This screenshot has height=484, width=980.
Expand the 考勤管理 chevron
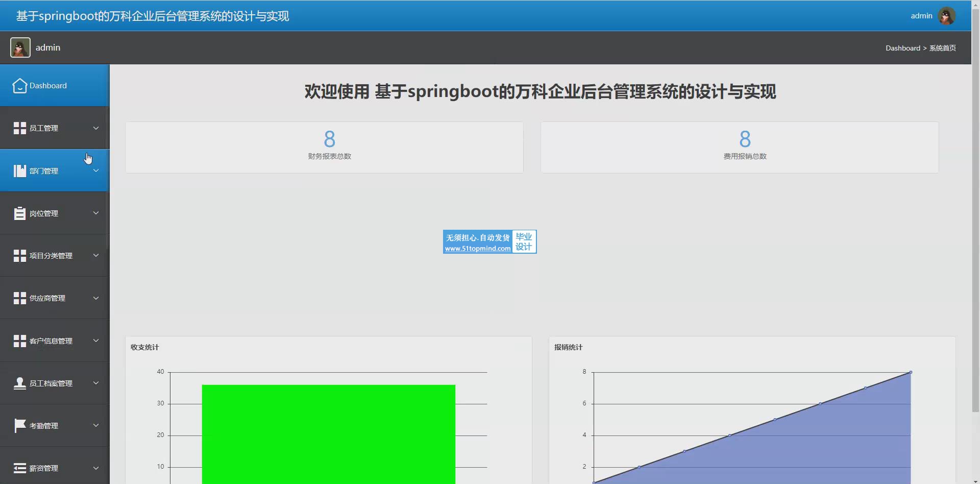click(96, 426)
